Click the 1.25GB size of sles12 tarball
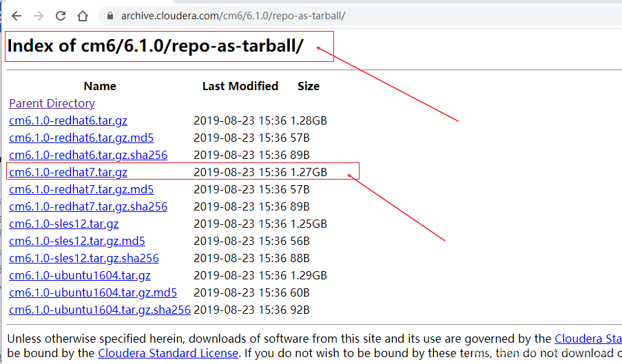The width and height of the screenshot is (622, 364). coord(309,224)
